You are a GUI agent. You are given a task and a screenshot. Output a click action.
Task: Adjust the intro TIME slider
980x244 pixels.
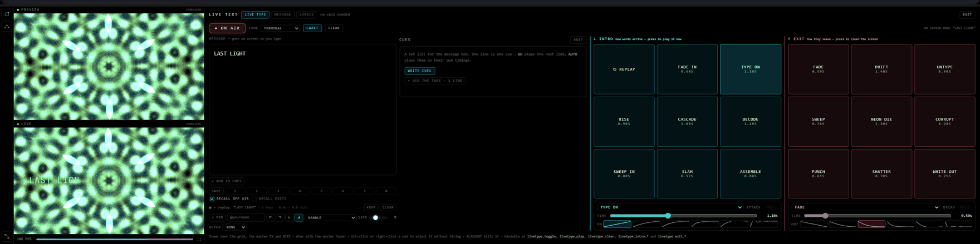(x=683, y=216)
